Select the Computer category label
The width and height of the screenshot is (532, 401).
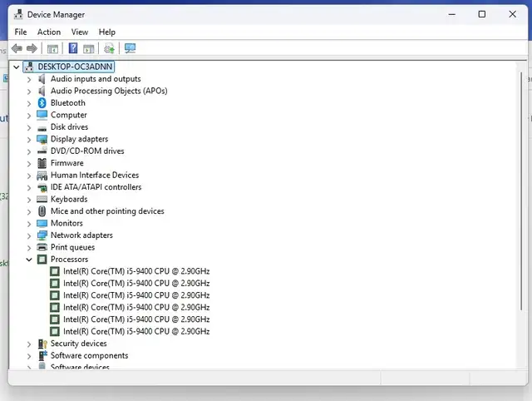pyautogui.click(x=69, y=115)
